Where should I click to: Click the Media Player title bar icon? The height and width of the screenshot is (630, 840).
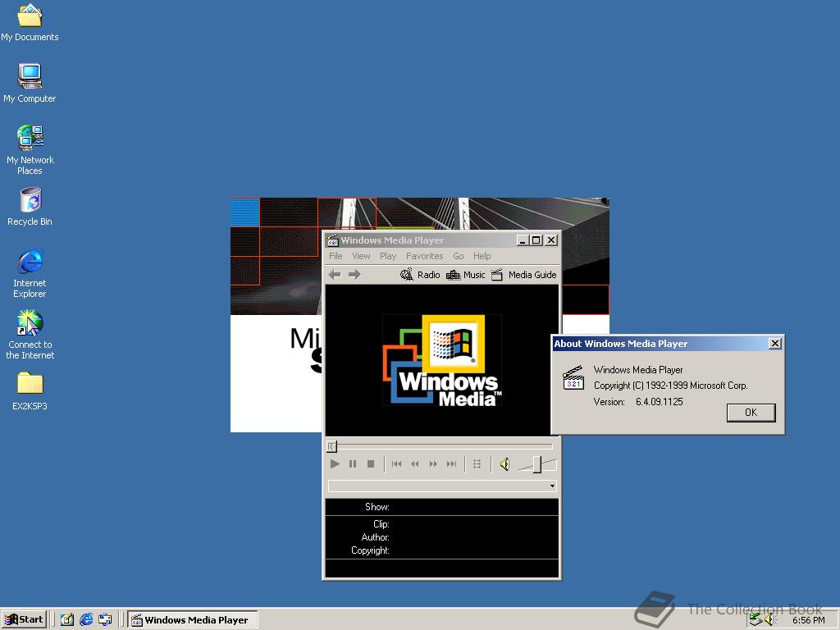click(x=333, y=240)
